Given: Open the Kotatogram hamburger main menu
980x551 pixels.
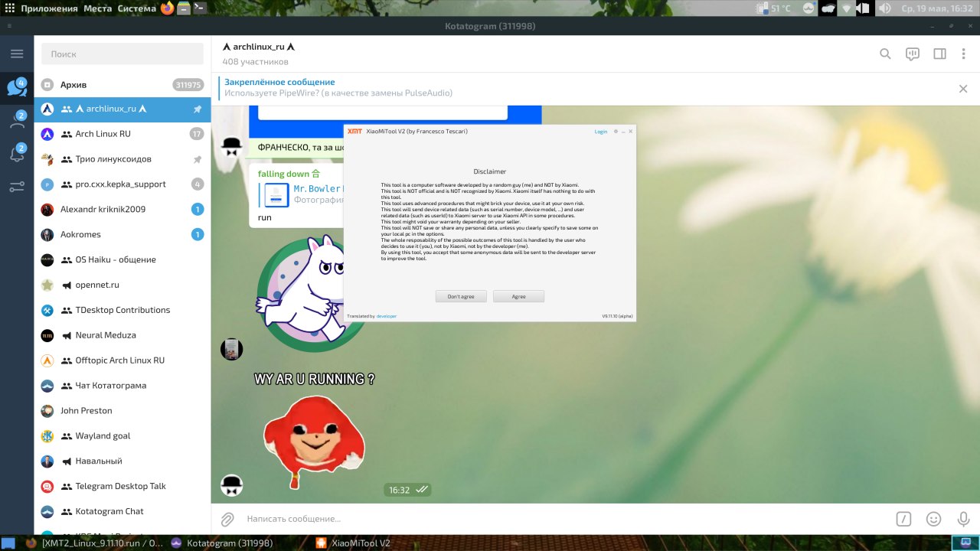Looking at the screenshot, I should coord(17,54).
